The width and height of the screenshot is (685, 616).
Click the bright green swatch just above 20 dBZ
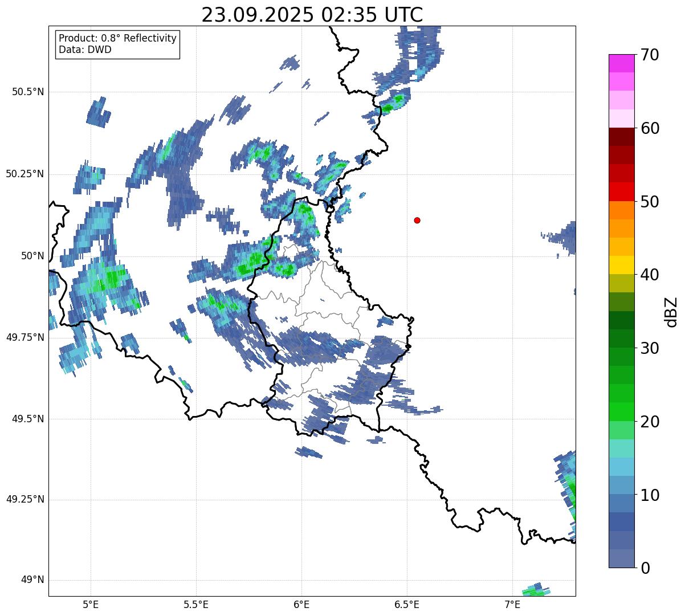point(622,412)
